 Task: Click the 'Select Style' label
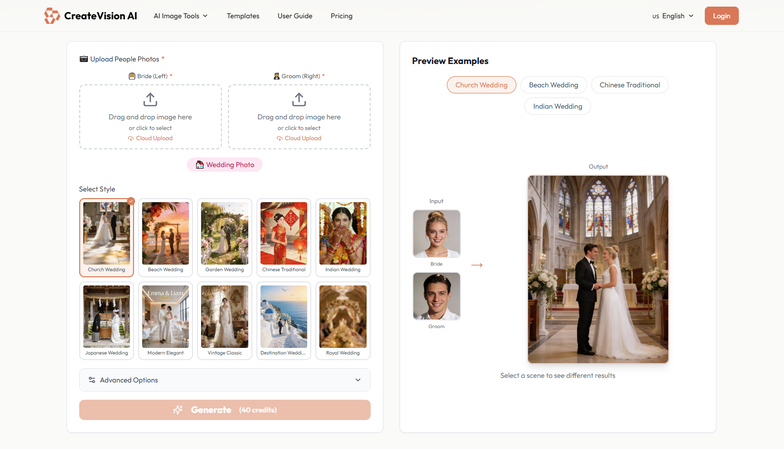pos(97,189)
